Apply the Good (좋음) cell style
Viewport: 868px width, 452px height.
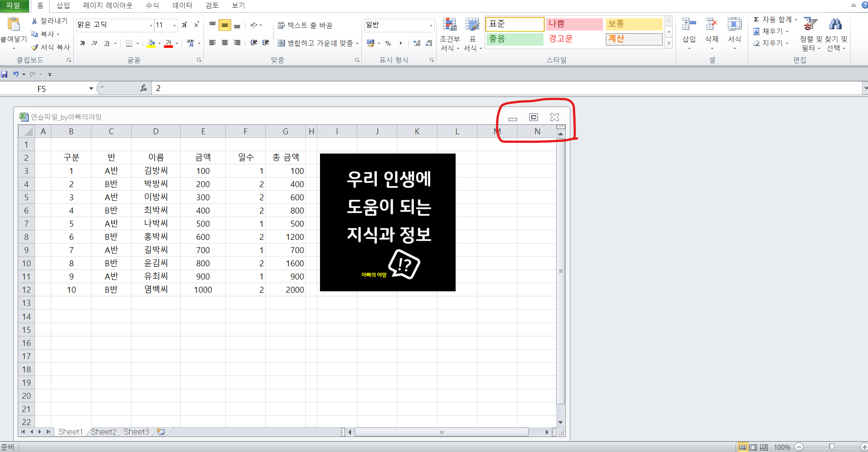(515, 39)
